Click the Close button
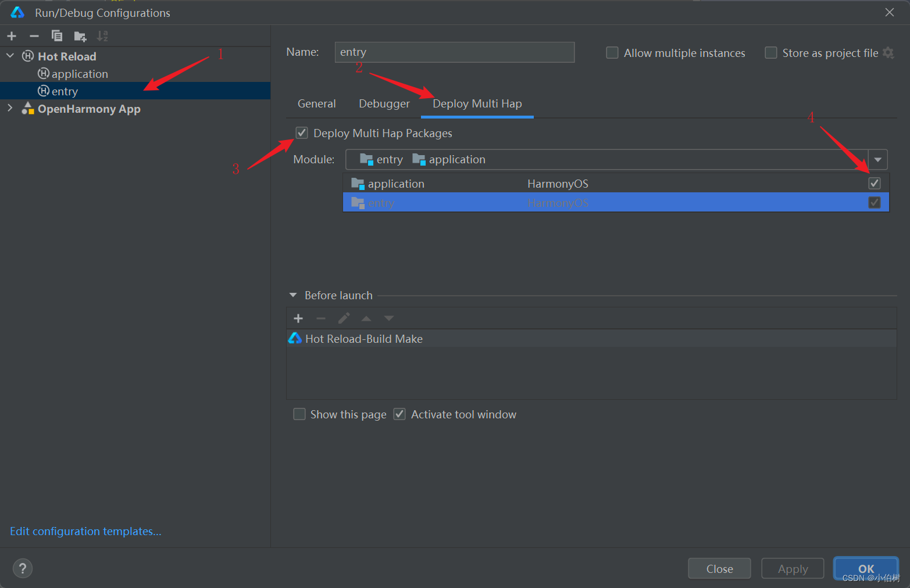This screenshot has height=588, width=910. (x=719, y=569)
